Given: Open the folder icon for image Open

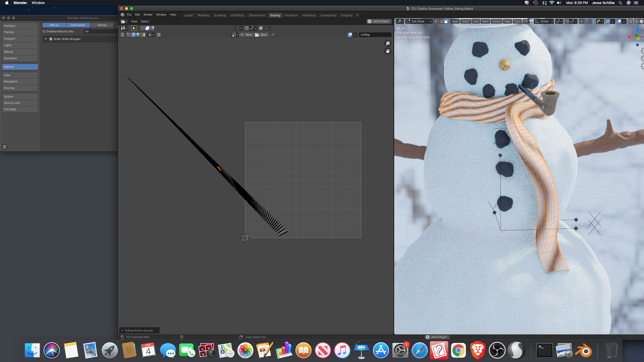Looking at the screenshot, I should point(257,35).
